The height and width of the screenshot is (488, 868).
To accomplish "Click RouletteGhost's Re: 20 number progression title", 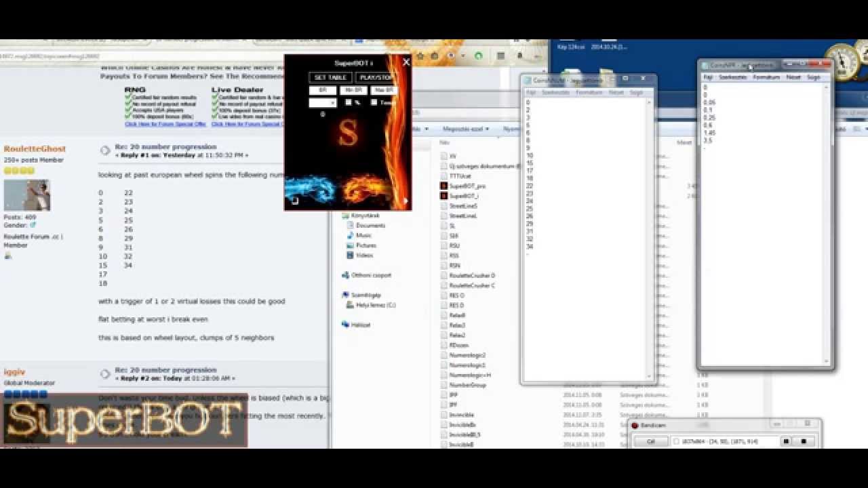I will (x=165, y=147).
